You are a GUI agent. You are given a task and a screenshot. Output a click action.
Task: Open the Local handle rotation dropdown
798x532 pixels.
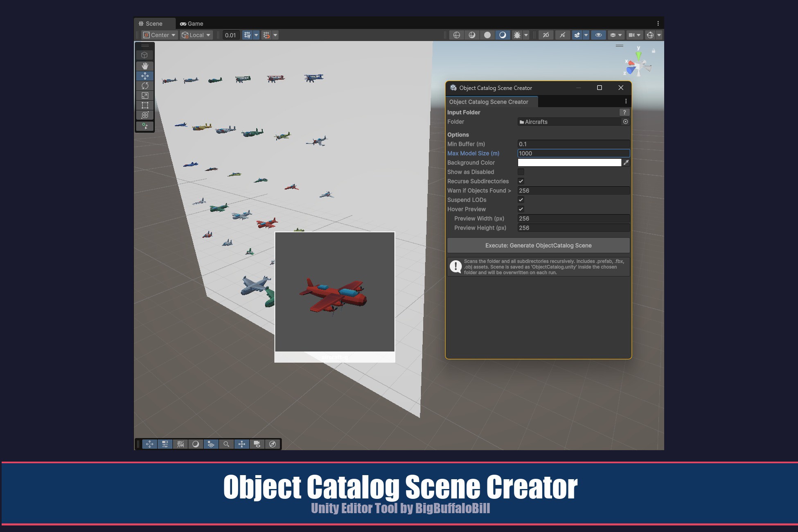point(196,35)
